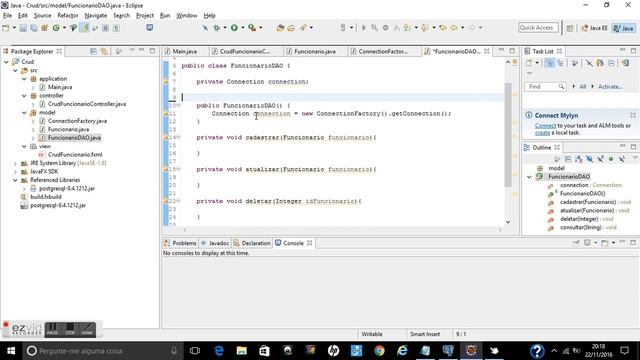Click the Eclipse toolbar terminal-like blue icon
640x360 pixels.
[150, 27]
